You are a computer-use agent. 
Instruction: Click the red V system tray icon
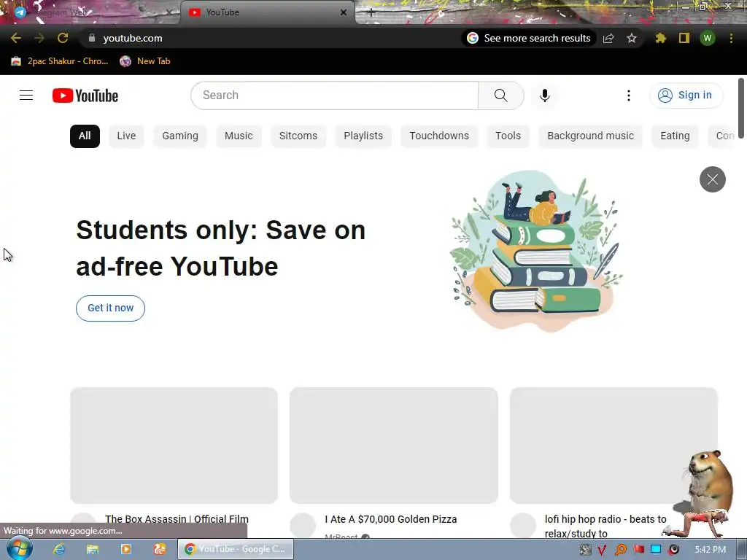(602, 550)
